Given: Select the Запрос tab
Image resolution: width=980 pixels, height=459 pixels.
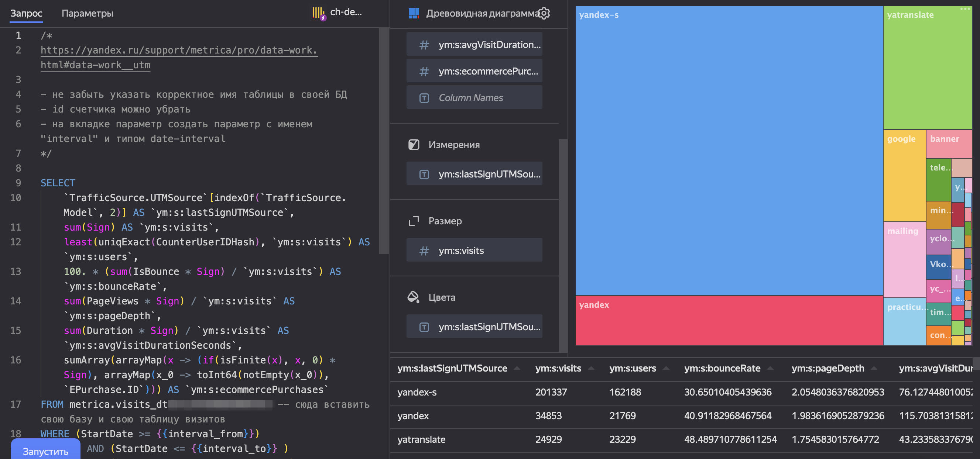Looking at the screenshot, I should 26,13.
